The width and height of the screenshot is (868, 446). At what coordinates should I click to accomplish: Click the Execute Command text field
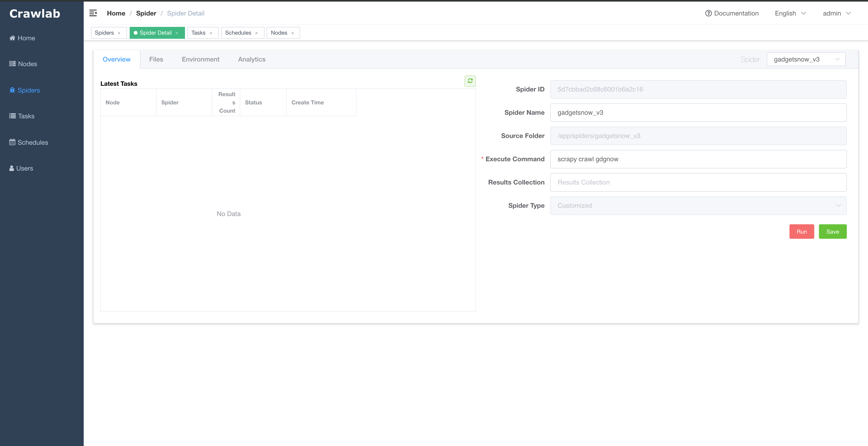point(698,159)
